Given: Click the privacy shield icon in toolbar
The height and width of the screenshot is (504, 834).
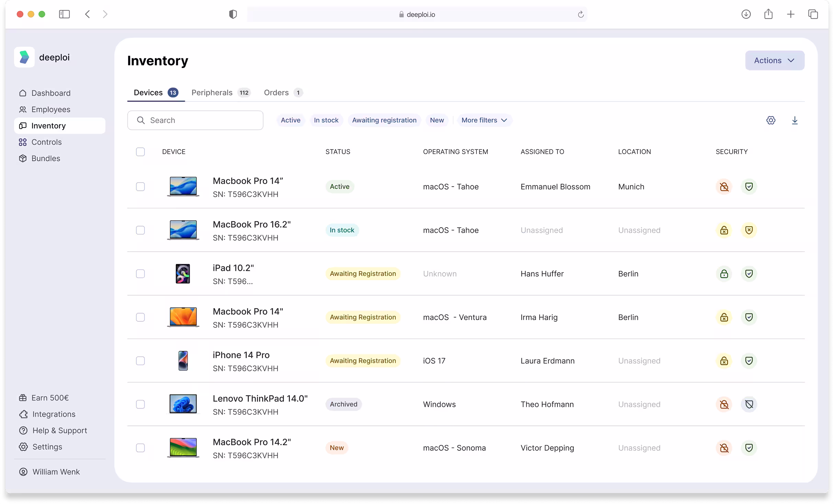Looking at the screenshot, I should (233, 14).
